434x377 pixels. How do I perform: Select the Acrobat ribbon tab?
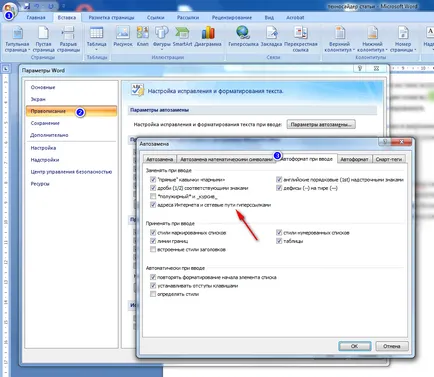[x=295, y=17]
